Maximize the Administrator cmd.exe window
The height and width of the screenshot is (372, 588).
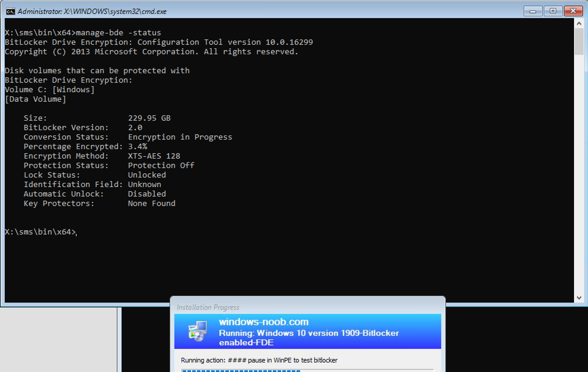[553, 11]
